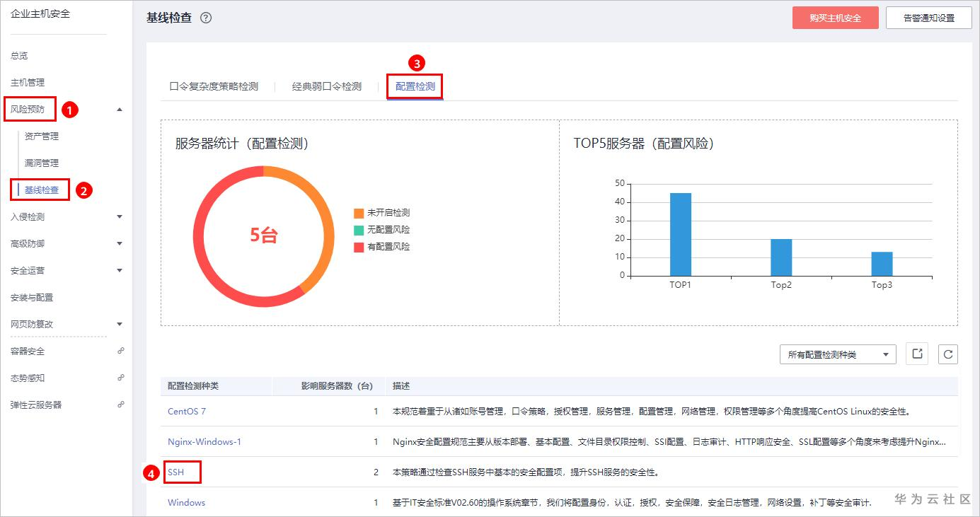Screen dimensions: 980x517
Task: Select 资产管理 under 风险预防
Action: 42,136
